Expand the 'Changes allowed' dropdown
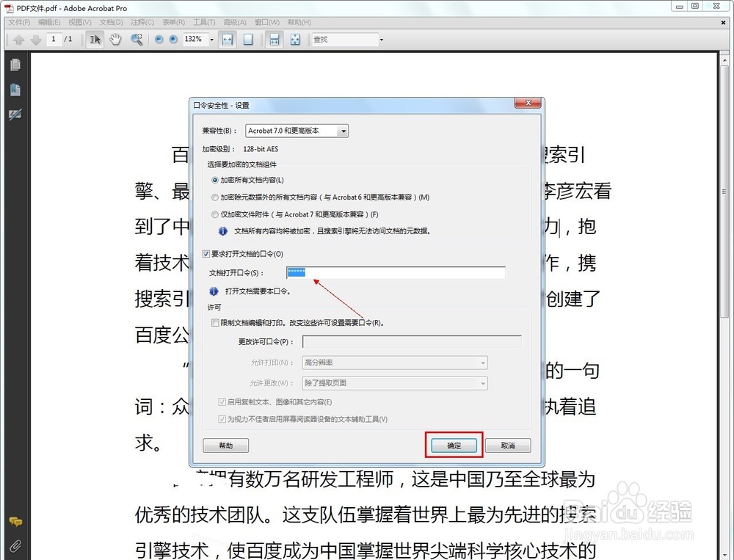This screenshot has width=734, height=560. click(395, 383)
